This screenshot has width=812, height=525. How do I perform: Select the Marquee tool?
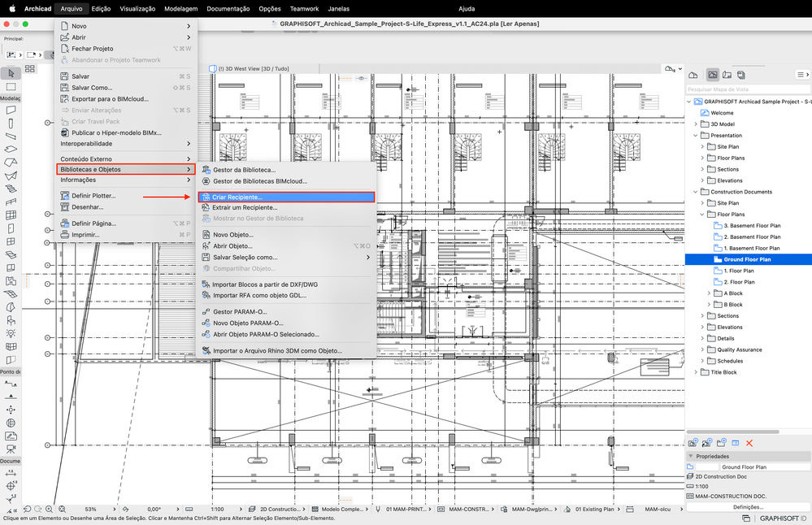pyautogui.click(x=11, y=86)
